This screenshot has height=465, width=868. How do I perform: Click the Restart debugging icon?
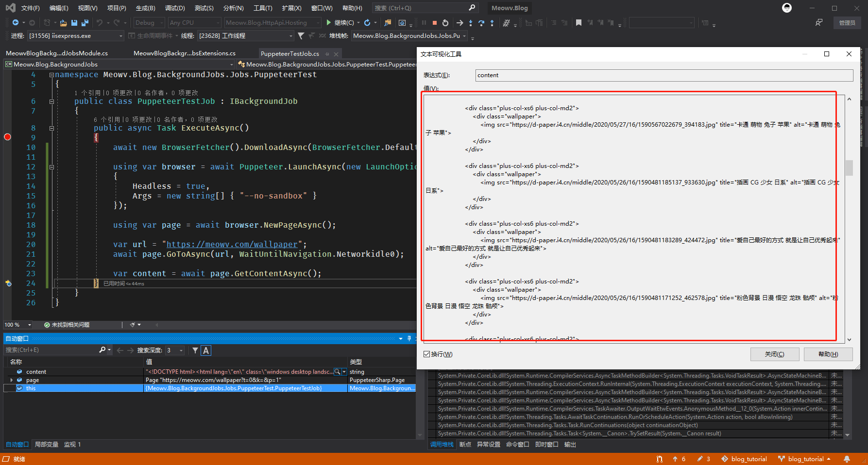[x=445, y=23]
